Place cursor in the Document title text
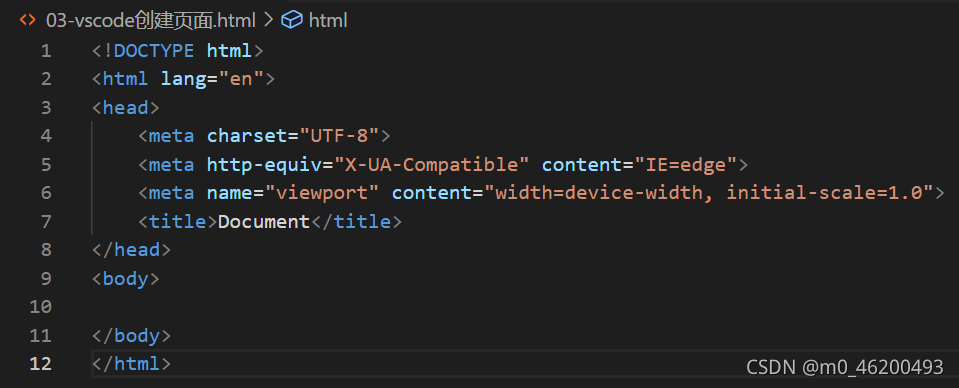 click(x=264, y=222)
